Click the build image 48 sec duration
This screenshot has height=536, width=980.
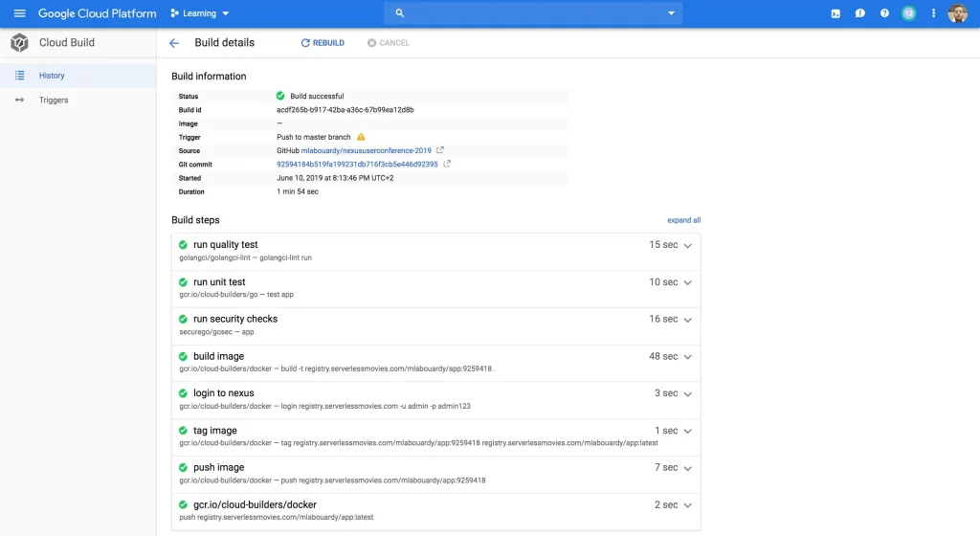[663, 356]
